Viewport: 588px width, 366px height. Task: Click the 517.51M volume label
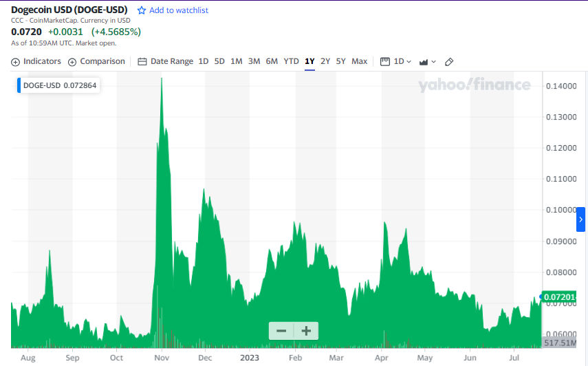click(559, 343)
